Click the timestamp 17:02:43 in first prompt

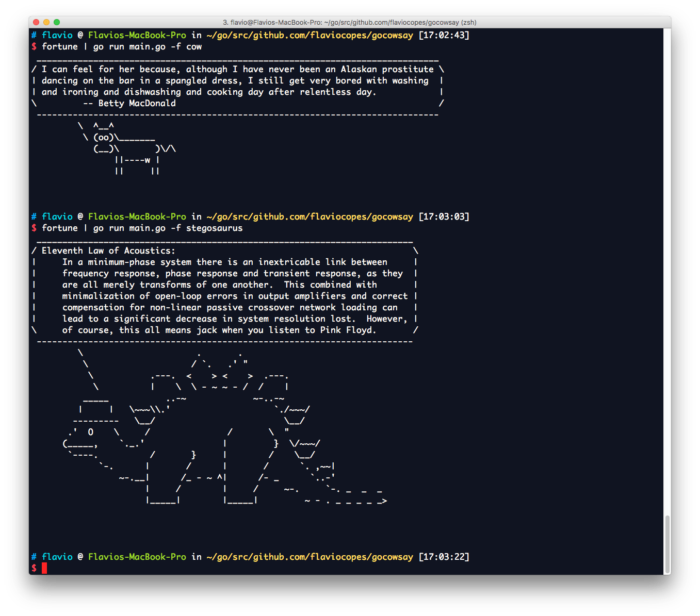[444, 35]
